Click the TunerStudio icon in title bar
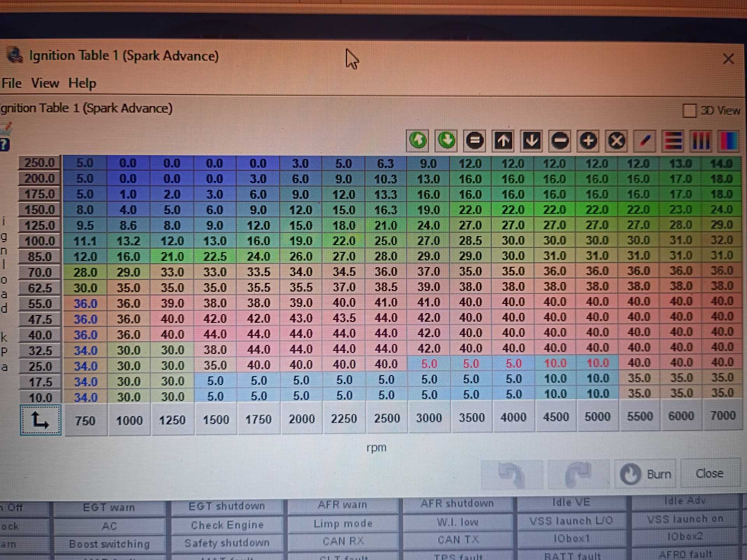Image resolution: width=747 pixels, height=560 pixels. [x=15, y=55]
